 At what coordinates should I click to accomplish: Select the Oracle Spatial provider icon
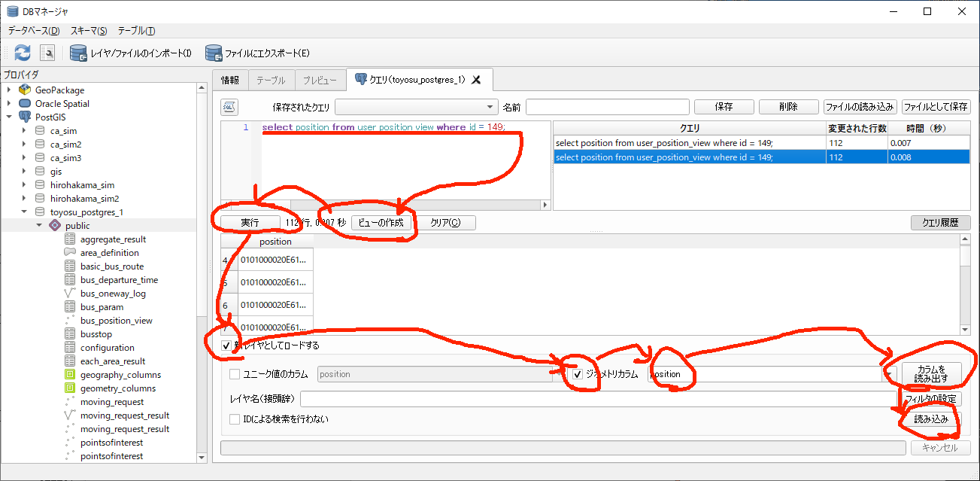[25, 104]
